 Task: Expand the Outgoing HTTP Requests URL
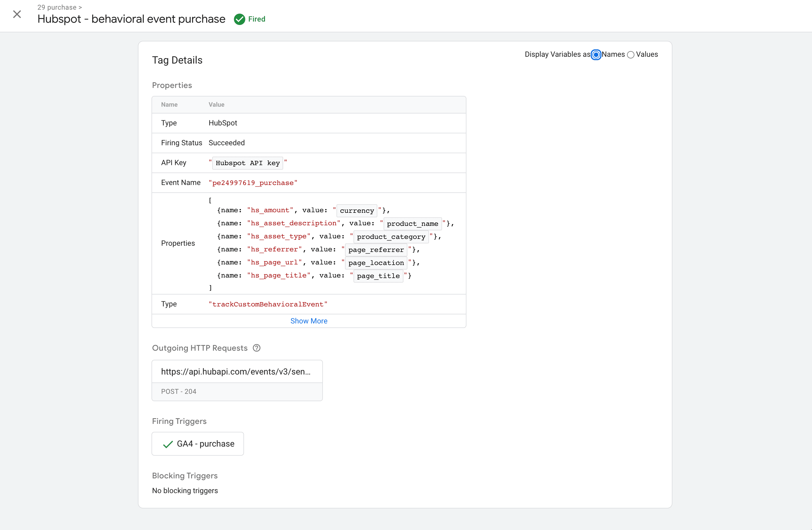235,371
